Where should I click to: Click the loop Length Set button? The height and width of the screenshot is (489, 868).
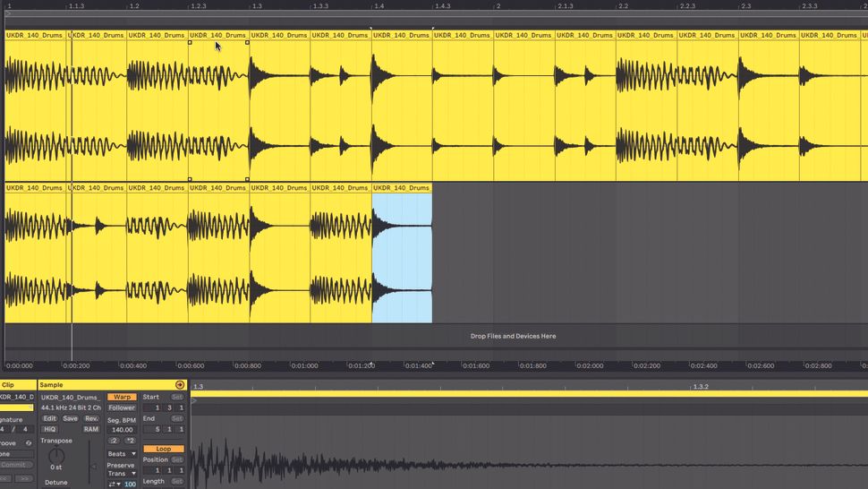[x=177, y=481]
